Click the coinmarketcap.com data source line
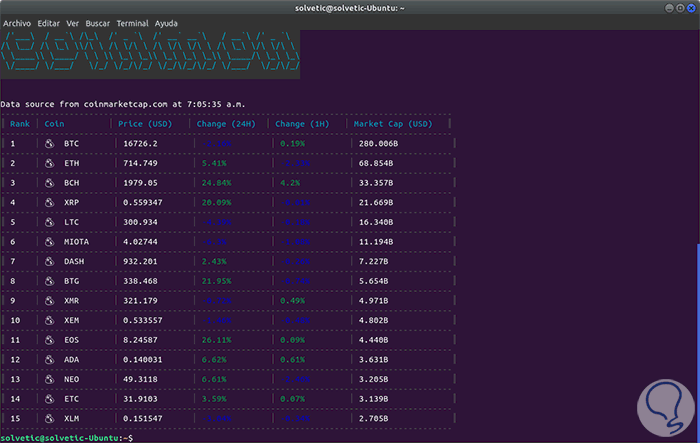This screenshot has height=443, width=700. pos(123,104)
